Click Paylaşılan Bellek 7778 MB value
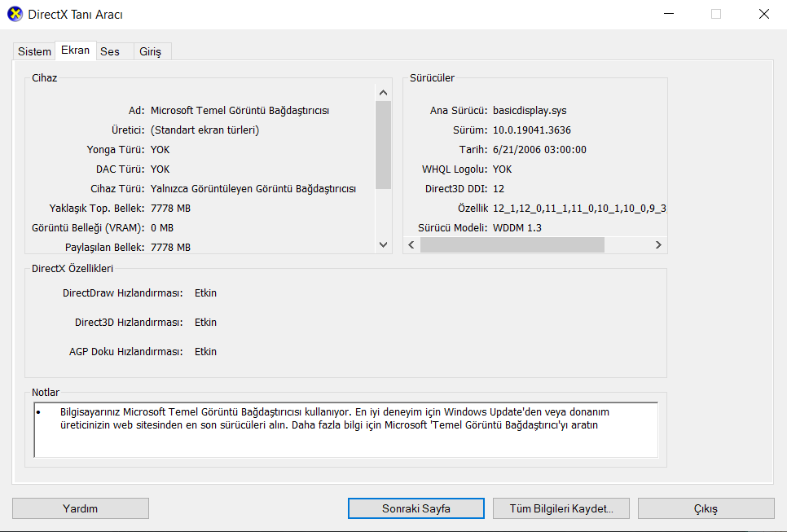This screenshot has width=787, height=532. pos(170,248)
